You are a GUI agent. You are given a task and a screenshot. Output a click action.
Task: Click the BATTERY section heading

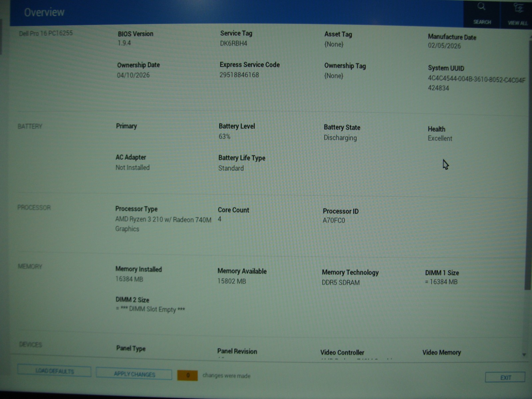coord(30,126)
